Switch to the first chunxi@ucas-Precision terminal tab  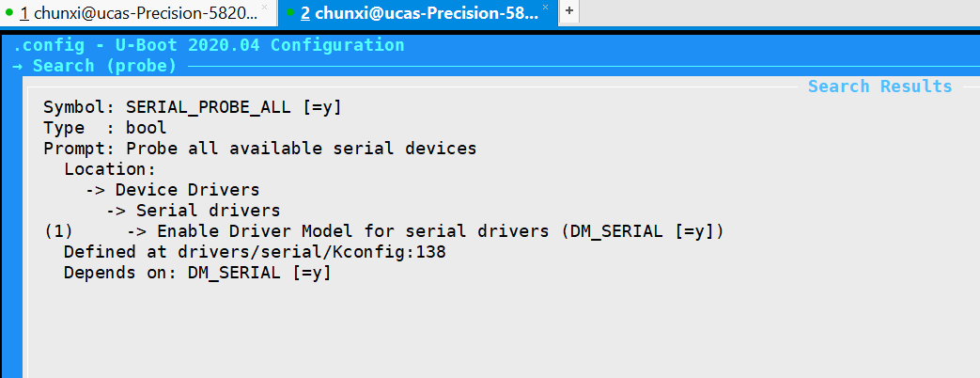137,12
